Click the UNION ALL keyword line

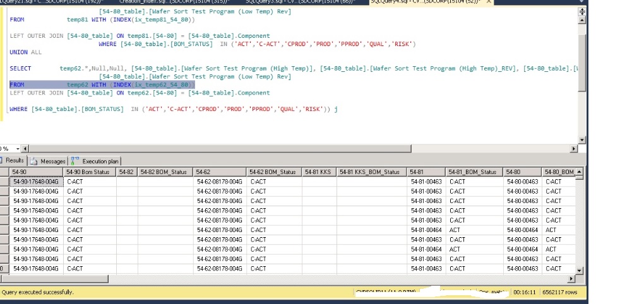[26, 52]
